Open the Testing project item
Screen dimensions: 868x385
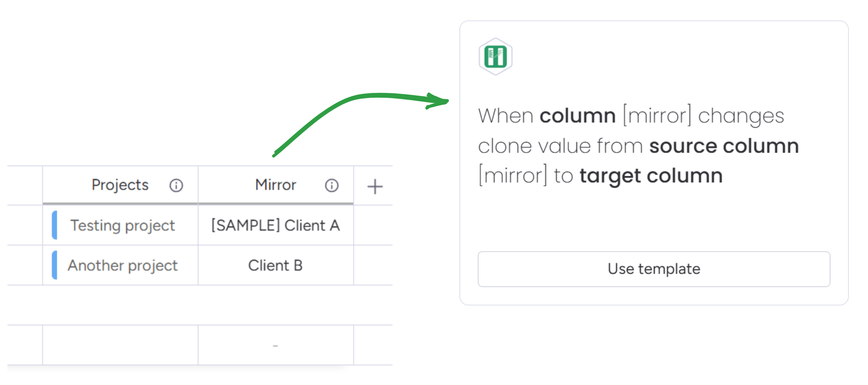coord(123,225)
